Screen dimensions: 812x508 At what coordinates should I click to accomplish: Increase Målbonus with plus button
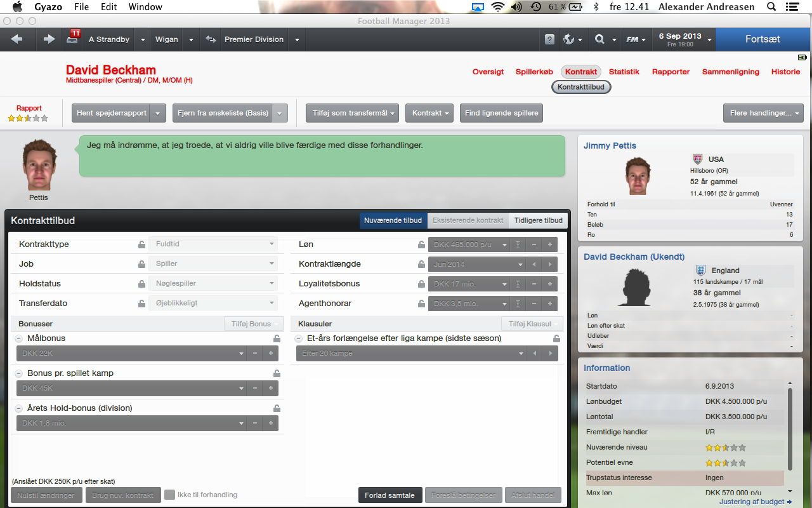pos(270,354)
